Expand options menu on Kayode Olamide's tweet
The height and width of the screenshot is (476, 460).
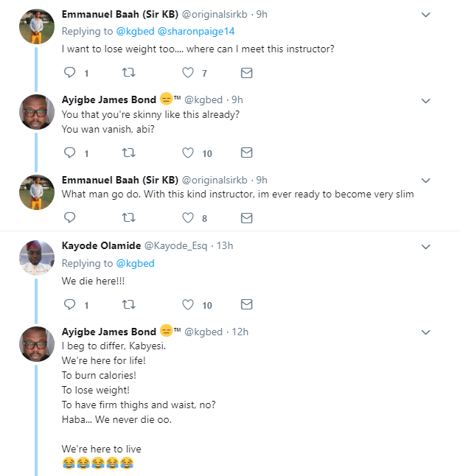(x=425, y=246)
